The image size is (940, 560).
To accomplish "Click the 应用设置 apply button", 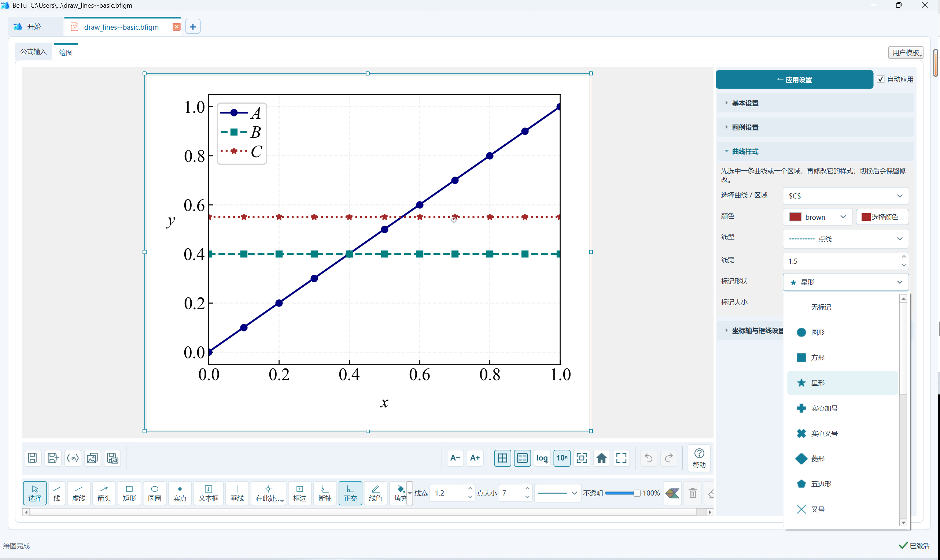I will coord(794,79).
